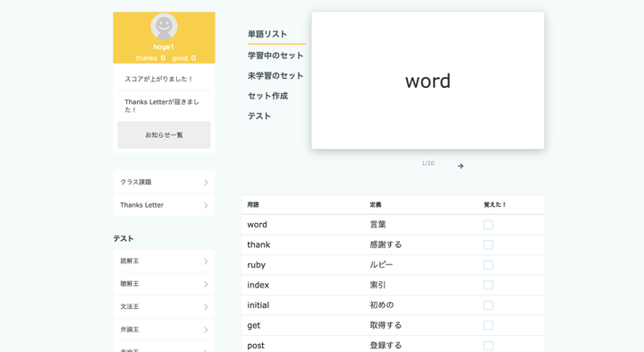Click the お知らせ一覧 button

(x=164, y=135)
